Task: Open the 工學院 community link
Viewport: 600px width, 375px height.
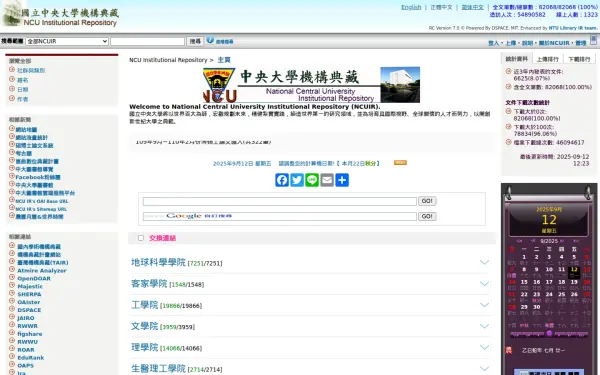Action: [145, 305]
